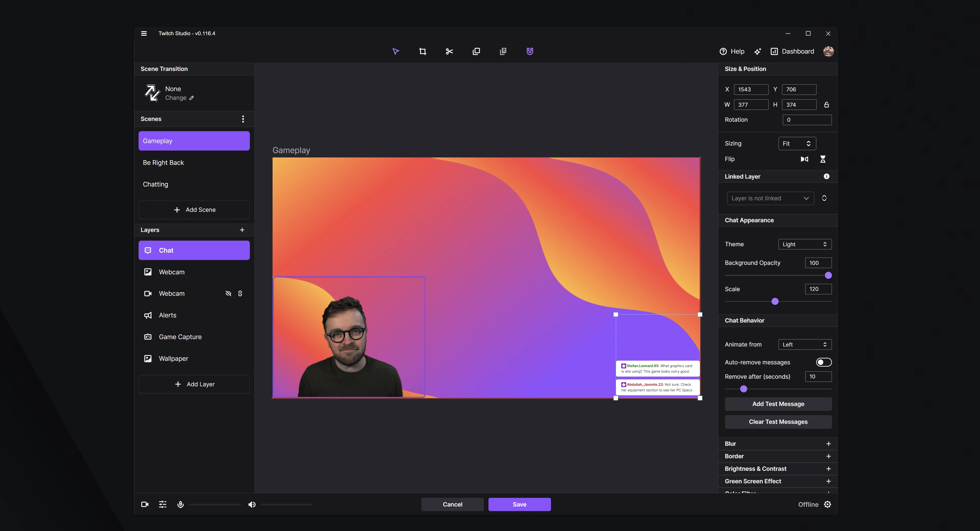The height and width of the screenshot is (531, 980).
Task: Select the crop tool
Action: tap(422, 51)
